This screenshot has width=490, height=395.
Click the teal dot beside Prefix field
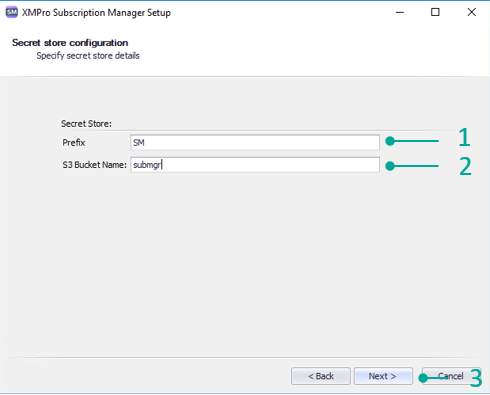pyautogui.click(x=390, y=141)
